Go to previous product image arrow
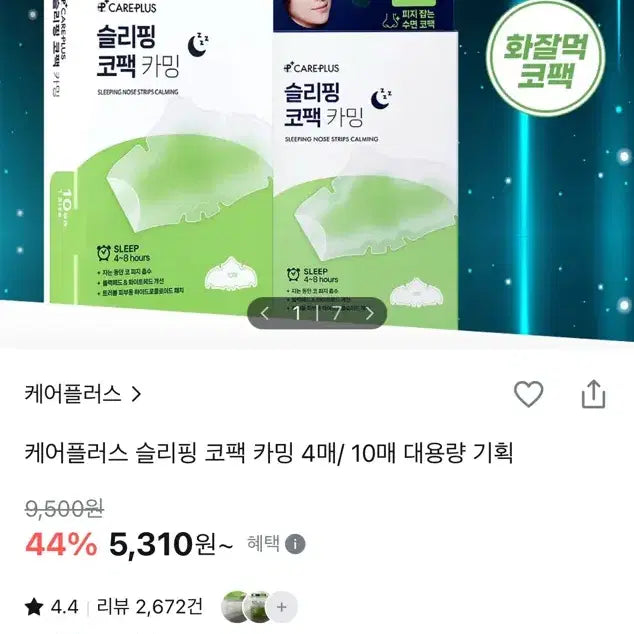 pyautogui.click(x=264, y=313)
